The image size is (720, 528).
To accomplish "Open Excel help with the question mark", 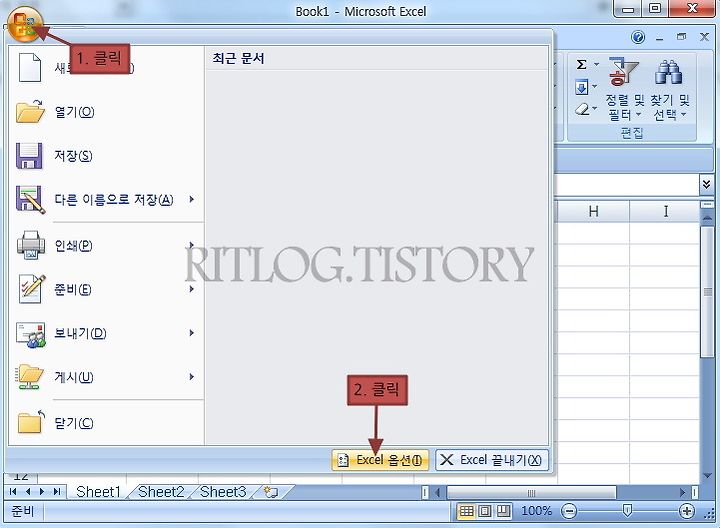I will (x=638, y=37).
